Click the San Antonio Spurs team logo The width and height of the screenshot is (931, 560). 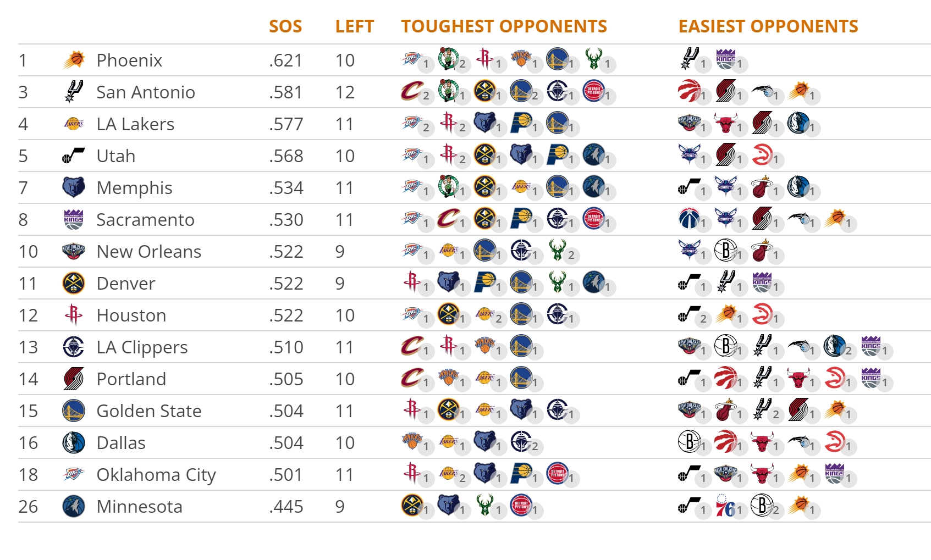[74, 91]
